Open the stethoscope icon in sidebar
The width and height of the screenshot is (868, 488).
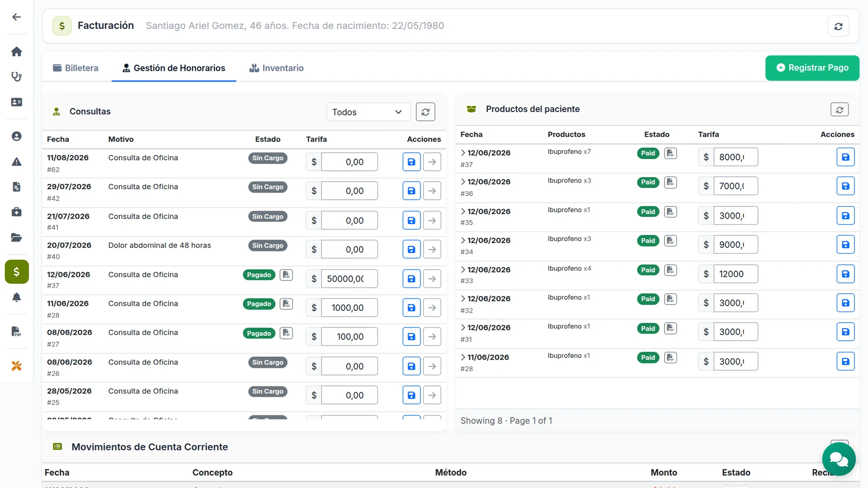(x=17, y=77)
